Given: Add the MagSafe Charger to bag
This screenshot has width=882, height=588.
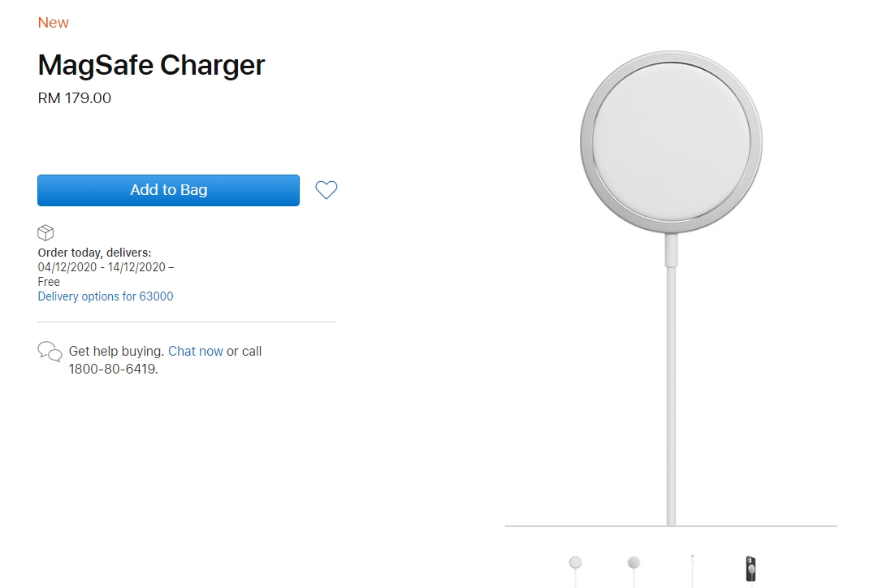Looking at the screenshot, I should (x=168, y=190).
